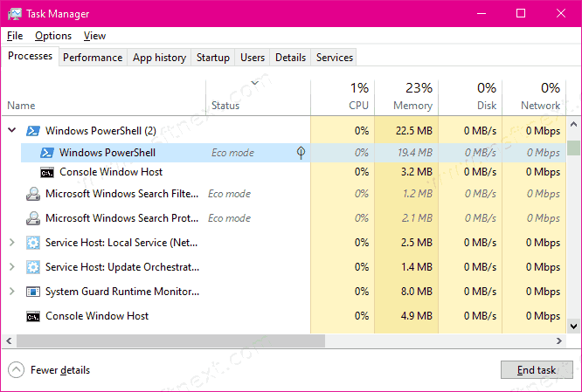Click vertical scrollbar down arrow

[x=573, y=326]
